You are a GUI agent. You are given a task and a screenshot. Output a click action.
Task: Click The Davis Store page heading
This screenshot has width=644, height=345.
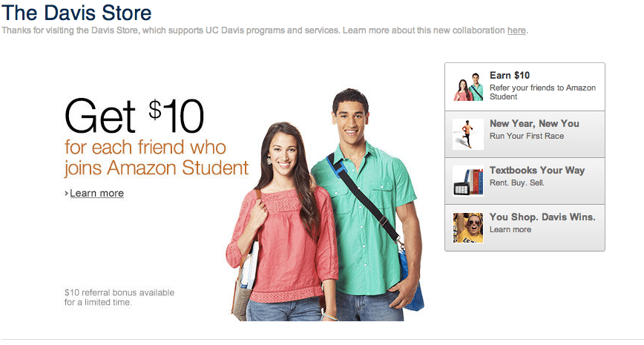[x=77, y=13]
